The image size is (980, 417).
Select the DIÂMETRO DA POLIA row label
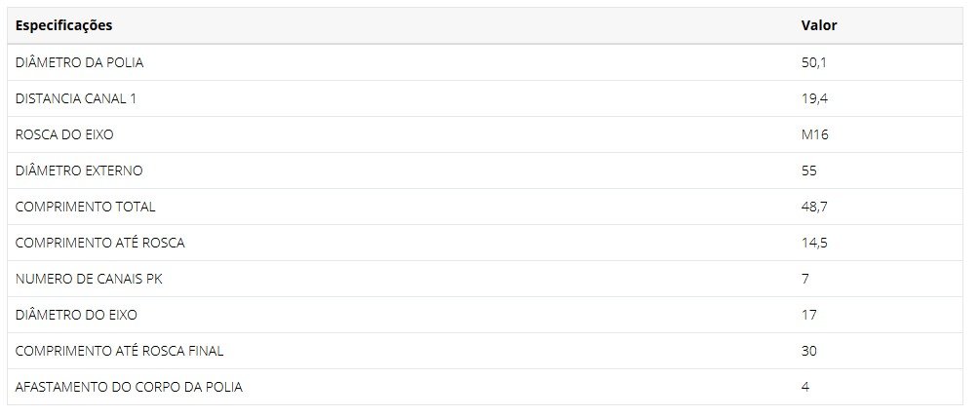pos(79,62)
